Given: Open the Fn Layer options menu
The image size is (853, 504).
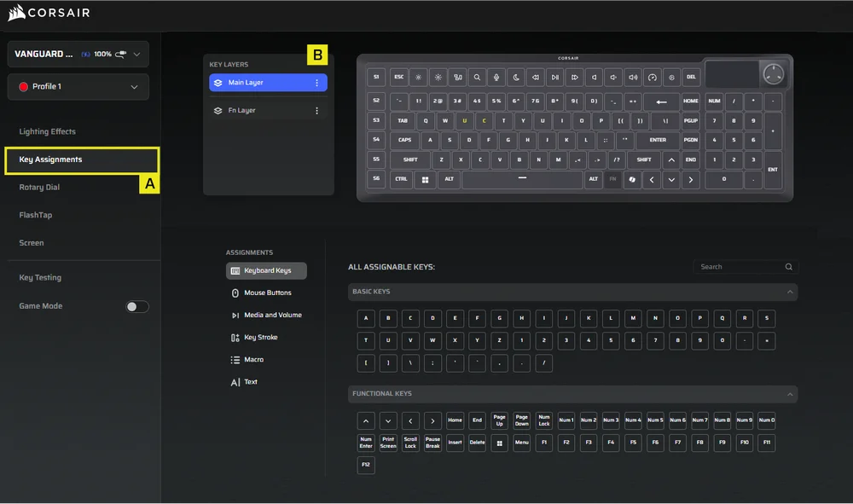Looking at the screenshot, I should tap(316, 110).
